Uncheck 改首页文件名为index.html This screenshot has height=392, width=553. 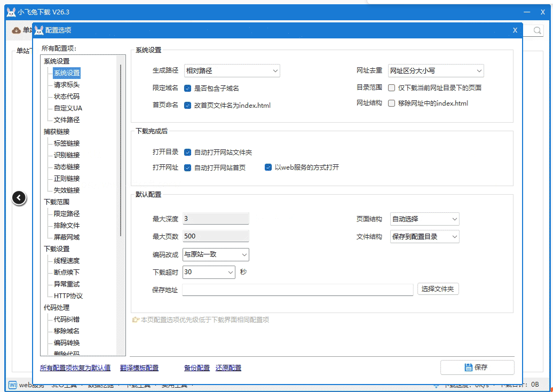click(187, 106)
